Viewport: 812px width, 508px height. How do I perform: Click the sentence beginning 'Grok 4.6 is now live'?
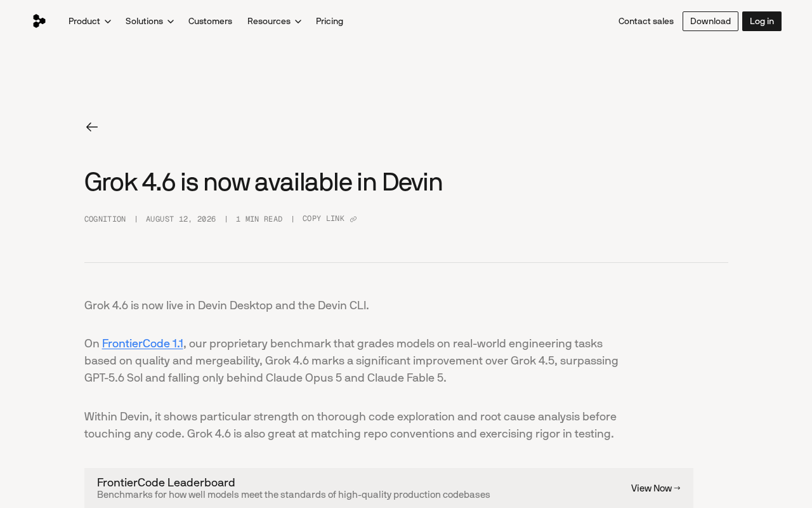click(226, 305)
